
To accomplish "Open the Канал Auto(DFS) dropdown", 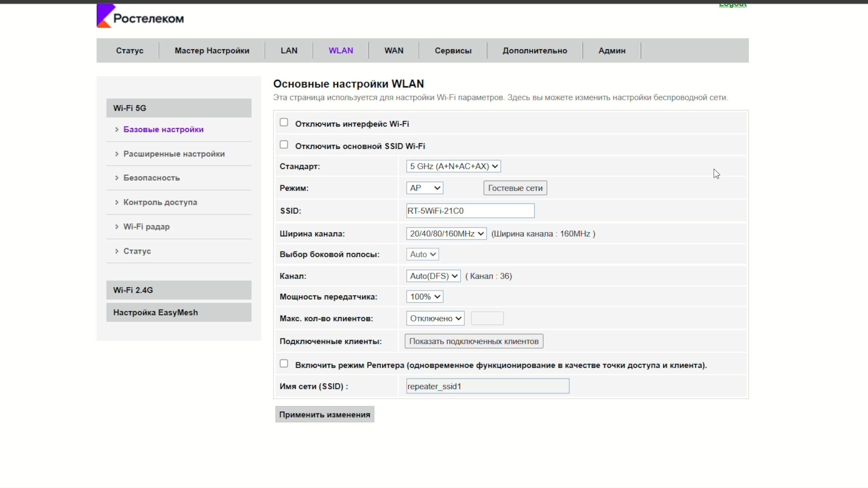I will tap(433, 276).
